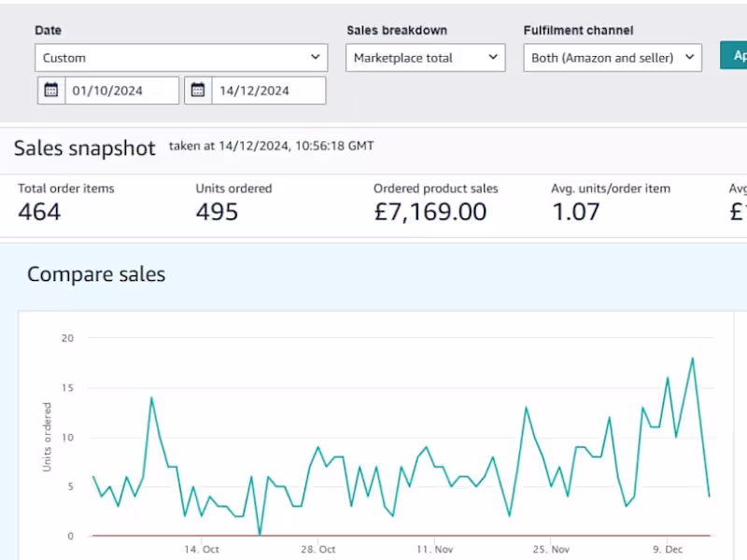The image size is (747, 560).
Task: Open the end date calendar picker icon
Action: [x=198, y=91]
